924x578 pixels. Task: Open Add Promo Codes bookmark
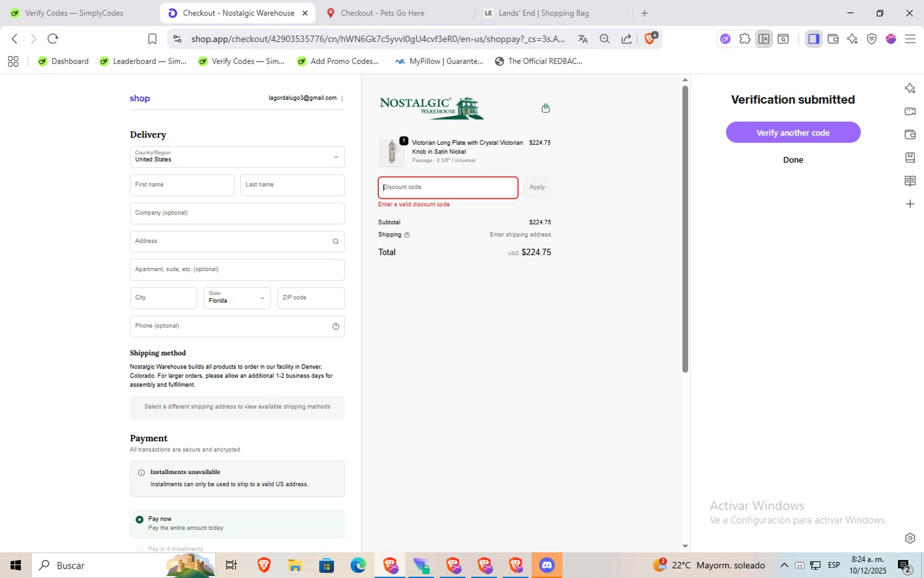338,61
